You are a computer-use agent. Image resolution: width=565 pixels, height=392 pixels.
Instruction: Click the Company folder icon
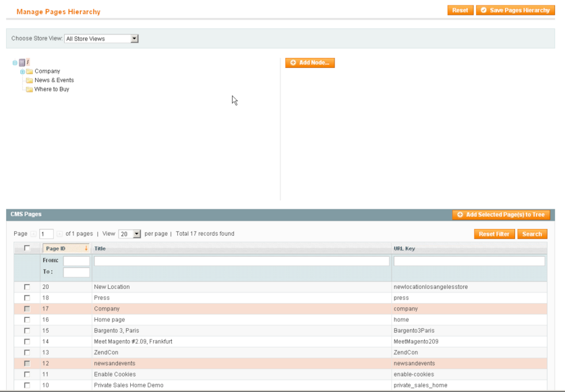[30, 71]
